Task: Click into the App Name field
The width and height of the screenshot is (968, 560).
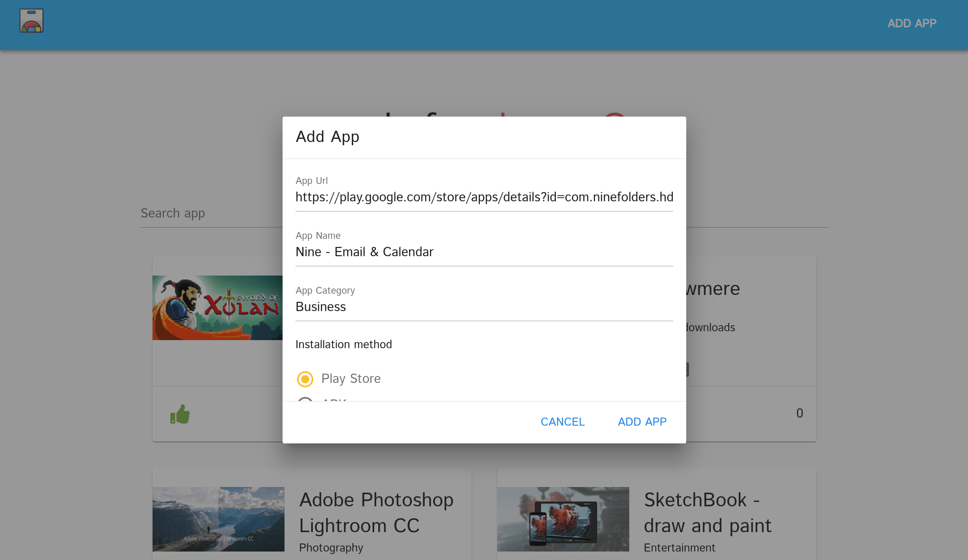Action: [484, 252]
